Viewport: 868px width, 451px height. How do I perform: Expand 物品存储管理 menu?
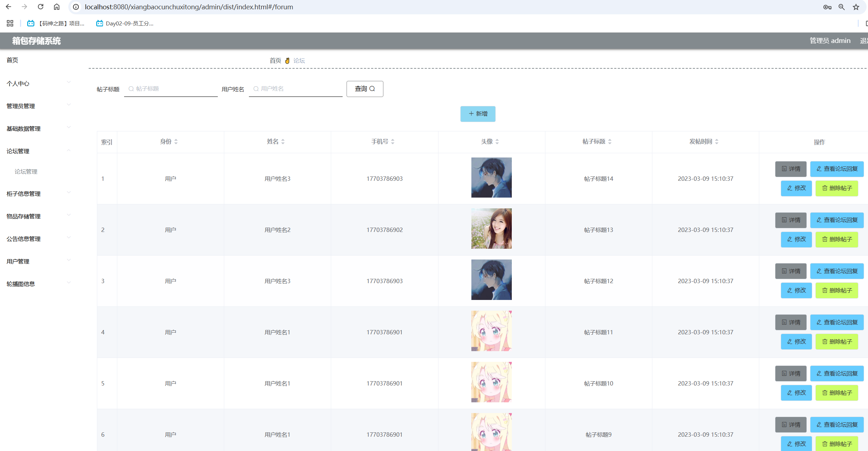tap(39, 216)
